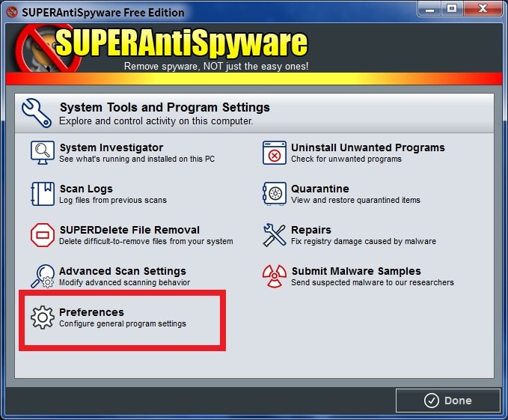Viewport: 508px width, 420px height.
Task: Click 'Check for unwanted programs' text
Action: point(346,159)
